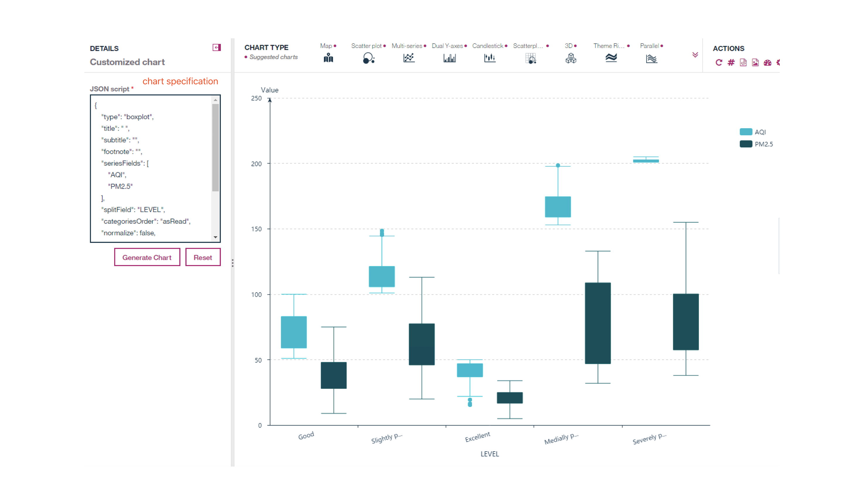
Task: Select the Map chart type icon
Action: [328, 58]
